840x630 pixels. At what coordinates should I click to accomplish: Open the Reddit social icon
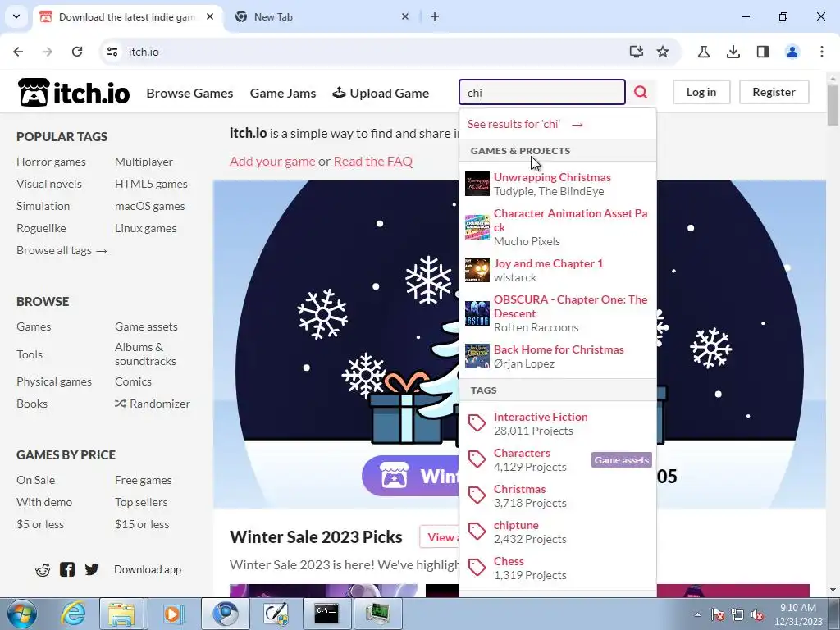point(43,569)
